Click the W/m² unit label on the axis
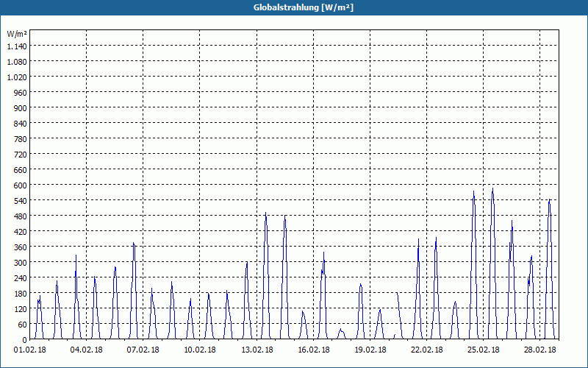The image size is (588, 368). tap(17, 34)
